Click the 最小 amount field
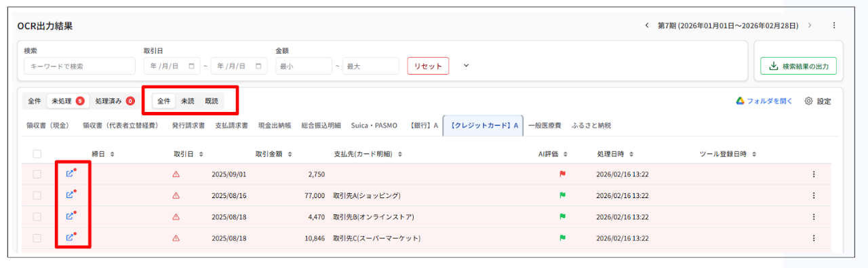 tap(304, 66)
